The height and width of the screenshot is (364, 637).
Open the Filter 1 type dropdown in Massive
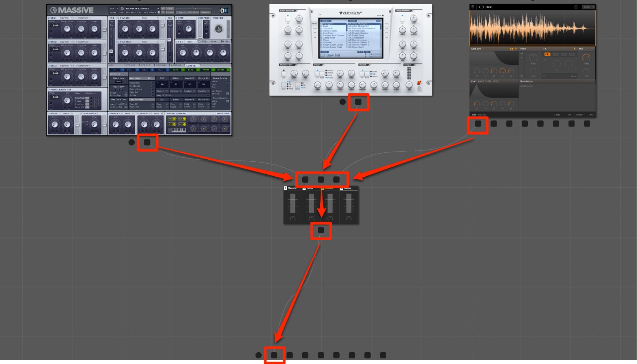[146, 18]
